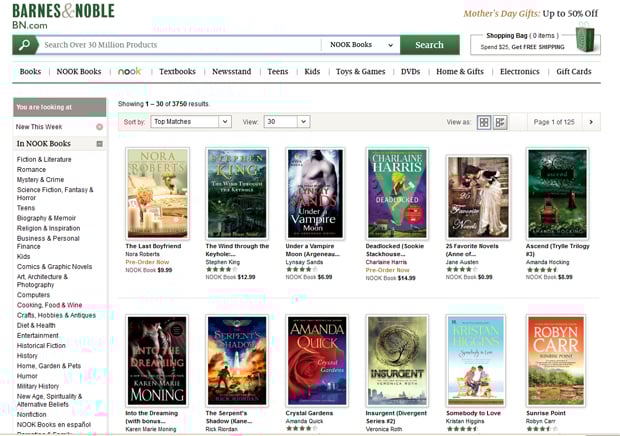This screenshot has width=620, height=436.
Task: Click the Stephen King author link
Action: (223, 262)
